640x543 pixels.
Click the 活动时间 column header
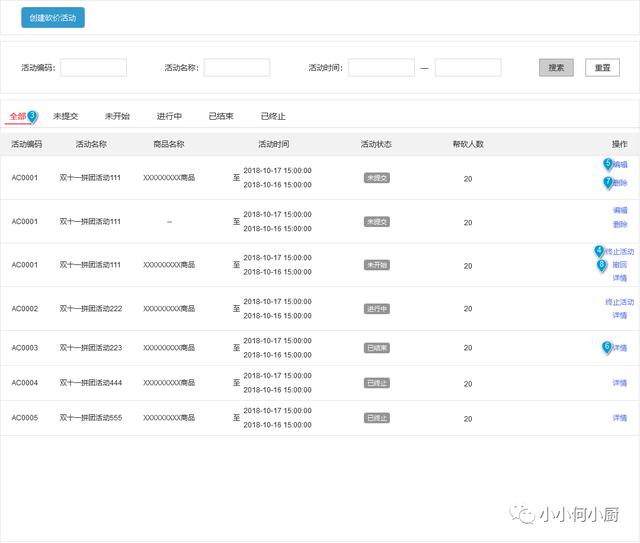point(273,144)
